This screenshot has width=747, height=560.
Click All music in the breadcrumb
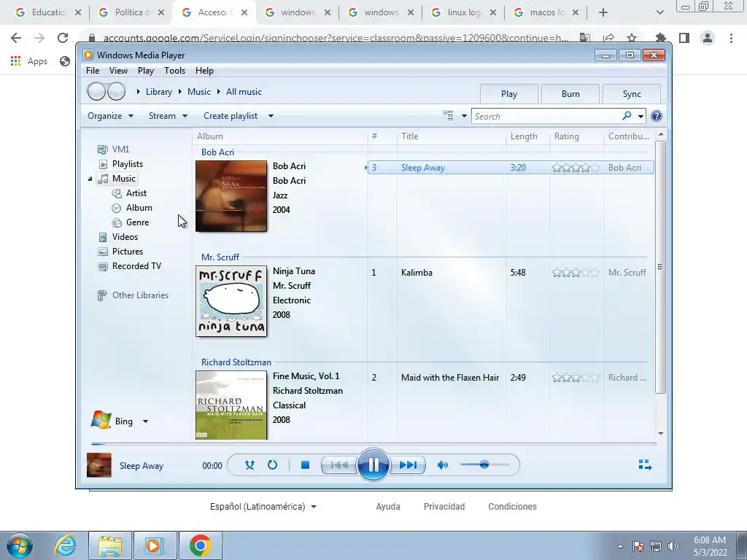point(244,92)
